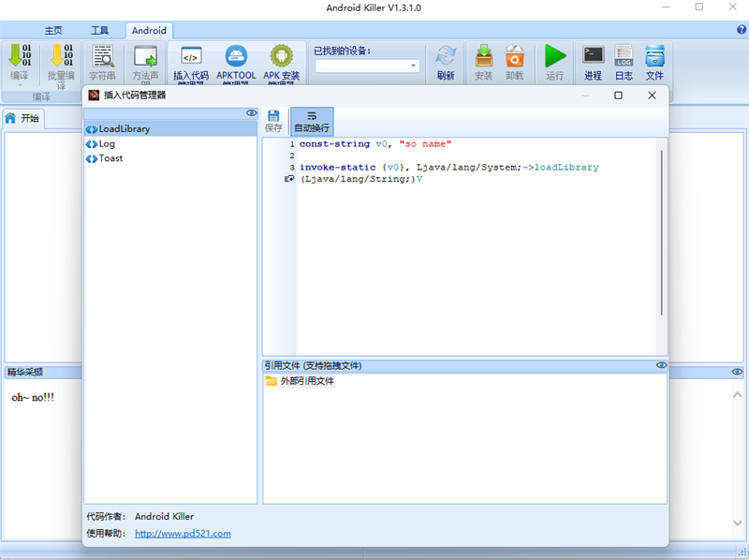
Task: Toggle eye icon at far right of 精华采撷 panel
Action: [x=737, y=372]
